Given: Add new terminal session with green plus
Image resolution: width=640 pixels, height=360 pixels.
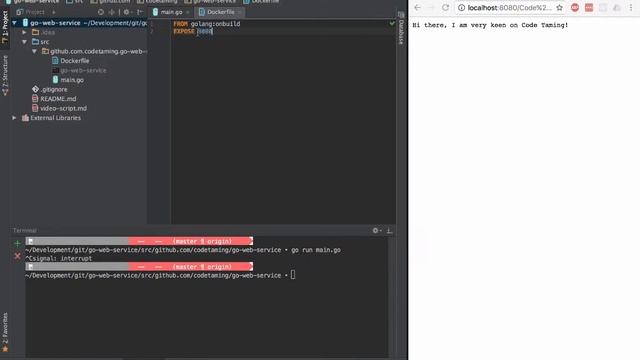Looking at the screenshot, I should (17, 244).
